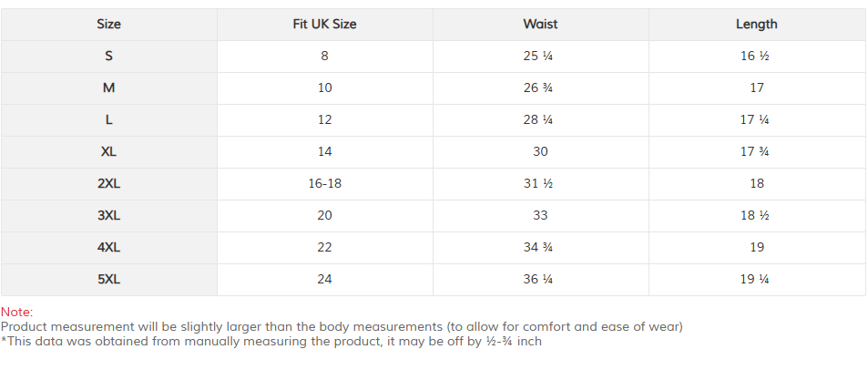Click the red Note: label

tap(17, 312)
